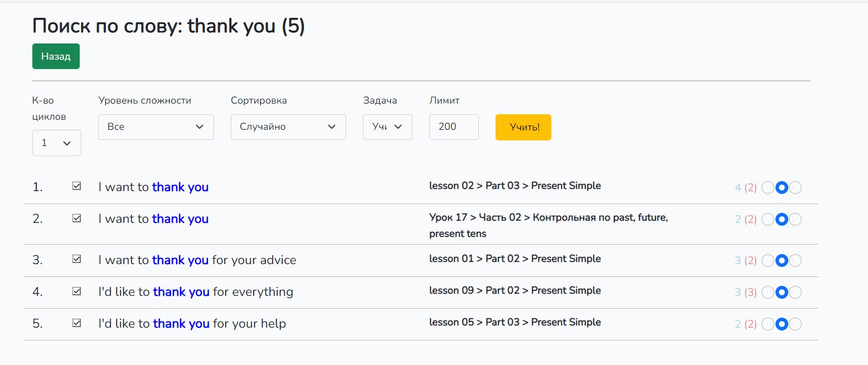Click the Лимит input field
Image resolution: width=868 pixels, height=365 pixels.
tap(454, 127)
